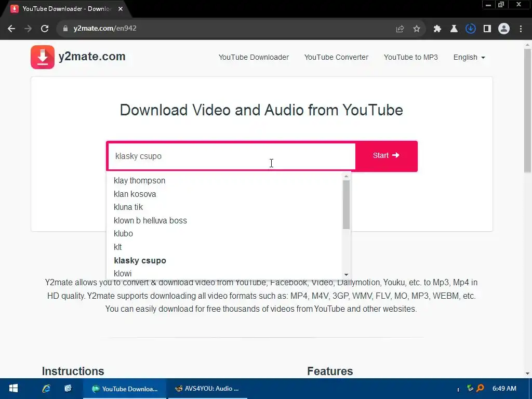532x399 pixels.
Task: View site info via the padlock icon
Action: click(x=65, y=29)
